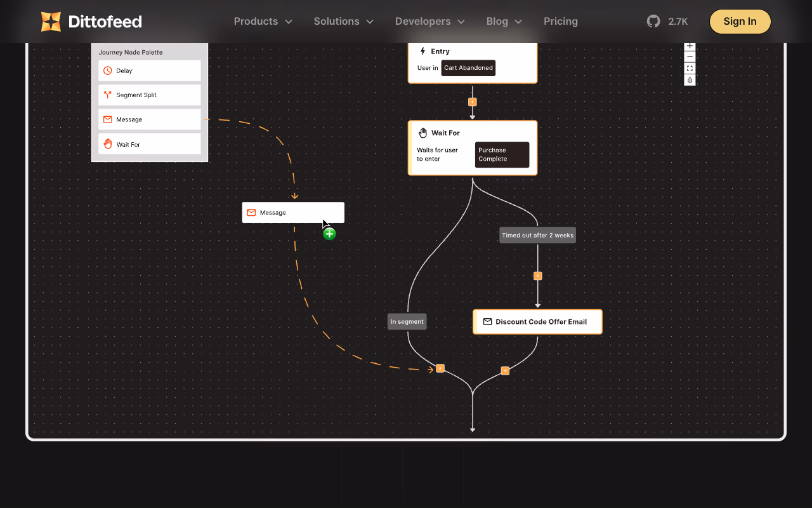Open the Developers dropdown menu
The height and width of the screenshot is (508, 812).
430,22
